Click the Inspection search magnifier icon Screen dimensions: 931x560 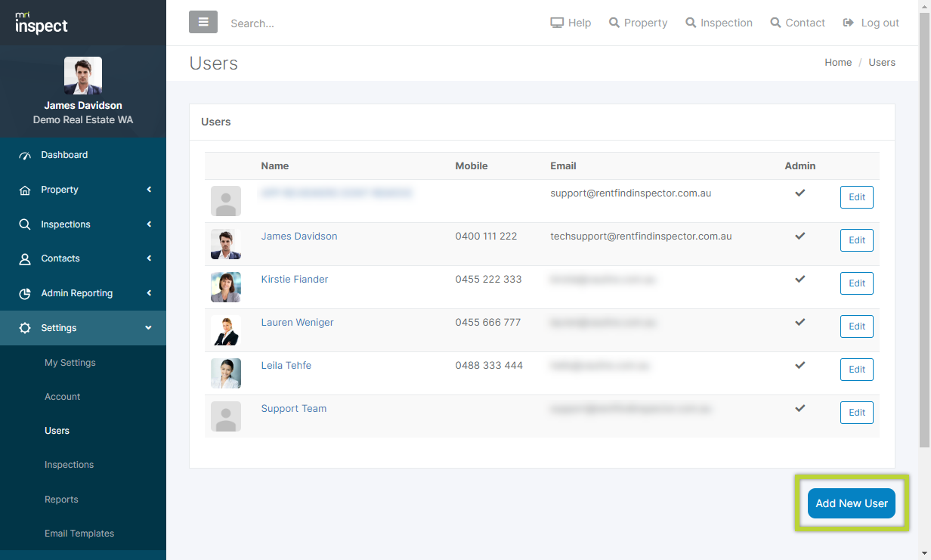tap(691, 23)
